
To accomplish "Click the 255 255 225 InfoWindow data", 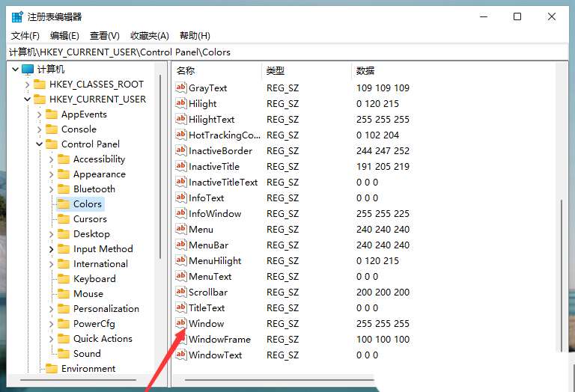I will [383, 214].
